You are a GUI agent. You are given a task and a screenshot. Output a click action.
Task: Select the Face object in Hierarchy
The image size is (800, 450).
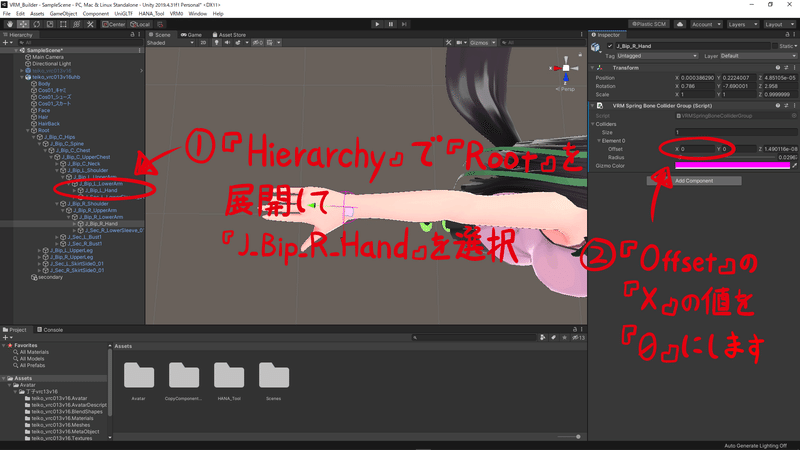[x=44, y=110]
